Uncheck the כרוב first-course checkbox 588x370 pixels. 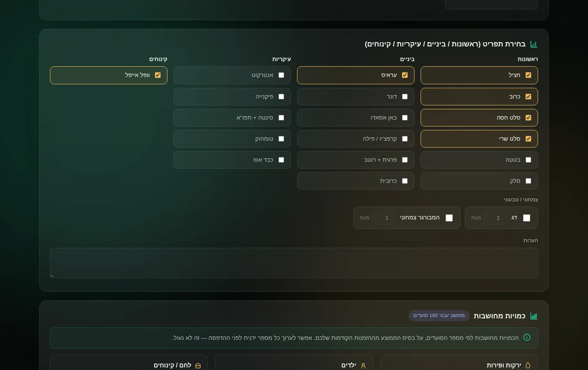point(528,97)
